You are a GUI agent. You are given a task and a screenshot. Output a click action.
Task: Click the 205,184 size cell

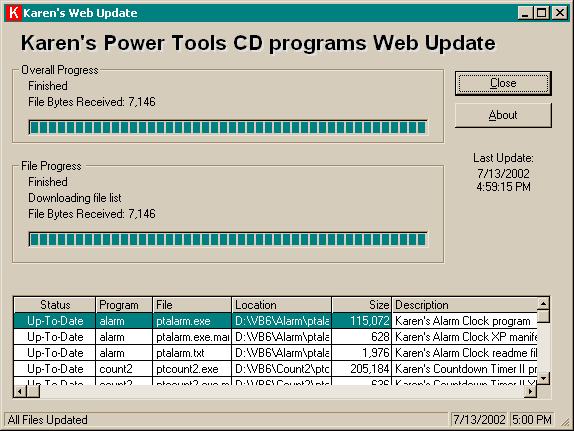[362, 369]
